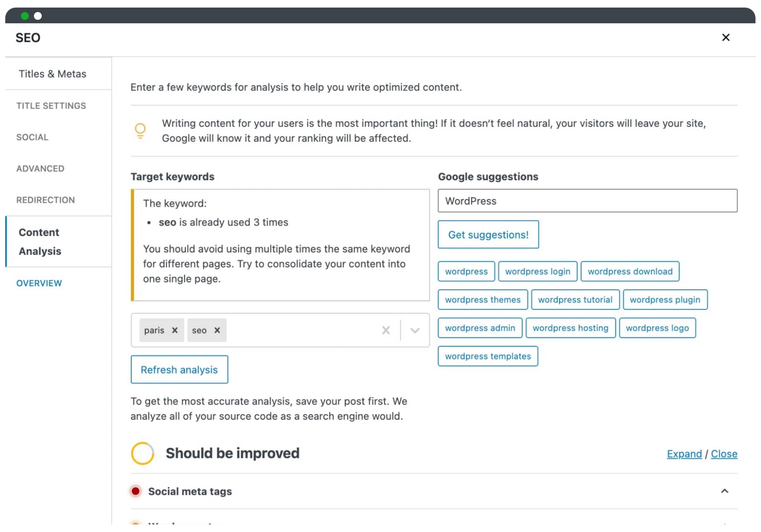Add the 'wordpress hosting' suggestion
Image resolution: width=761 pixels, height=532 pixels.
click(570, 328)
